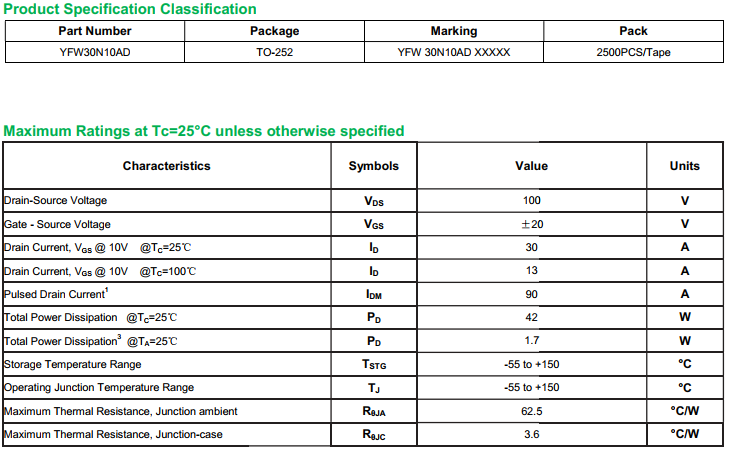
Task: Select the RθJC symbol cell
Action: click(x=373, y=435)
